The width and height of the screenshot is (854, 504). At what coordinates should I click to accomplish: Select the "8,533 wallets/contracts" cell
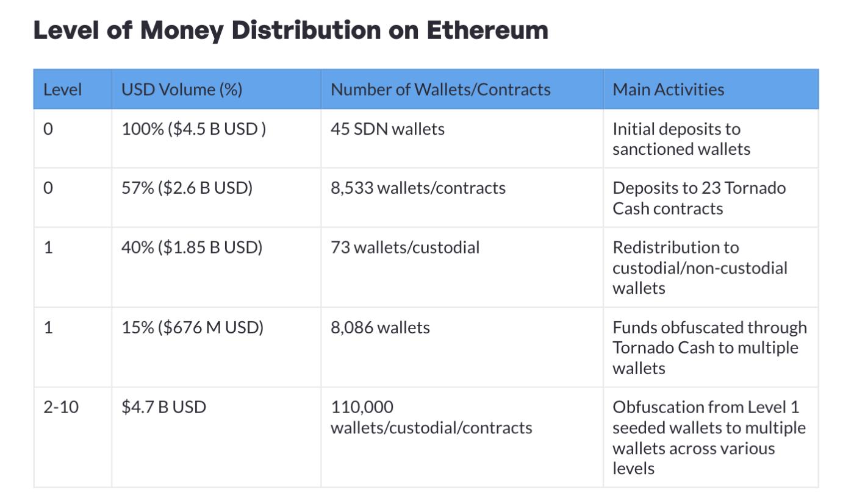[418, 188]
